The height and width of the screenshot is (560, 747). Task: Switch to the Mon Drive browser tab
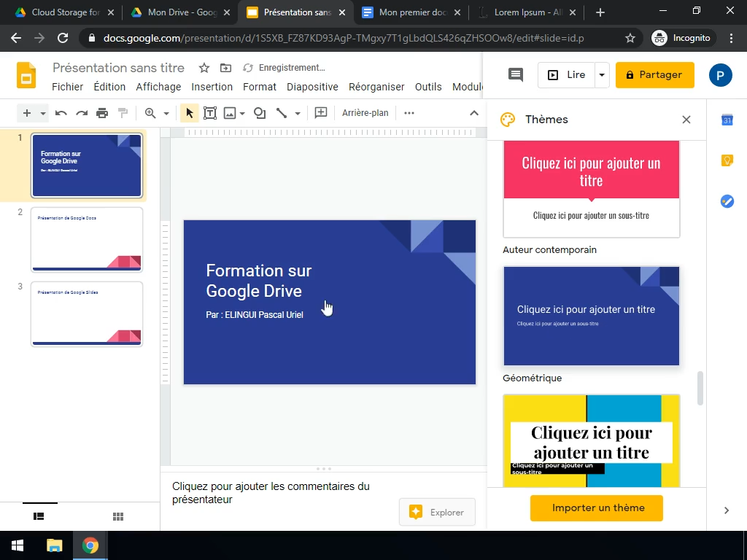click(x=182, y=12)
